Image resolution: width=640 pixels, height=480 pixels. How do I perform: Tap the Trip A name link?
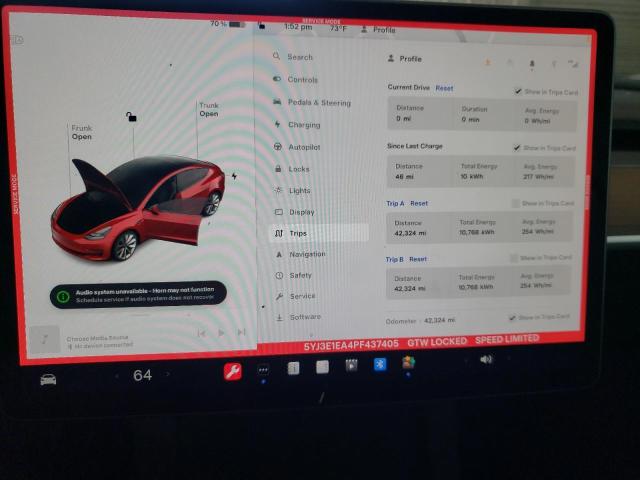(395, 203)
